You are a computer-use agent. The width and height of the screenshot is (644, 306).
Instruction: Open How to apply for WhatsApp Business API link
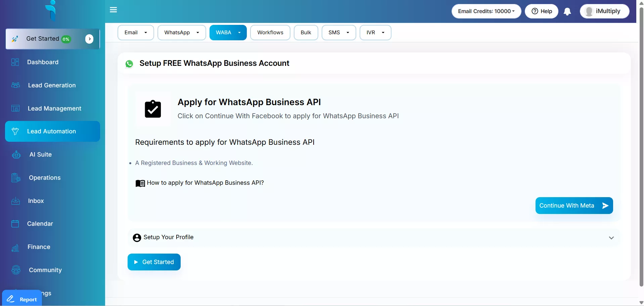click(205, 183)
